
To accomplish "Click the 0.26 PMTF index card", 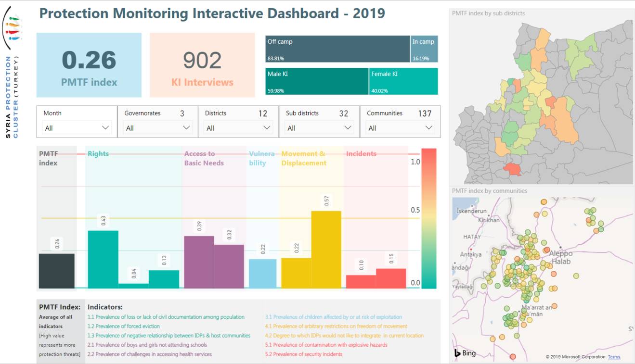I will click(89, 65).
